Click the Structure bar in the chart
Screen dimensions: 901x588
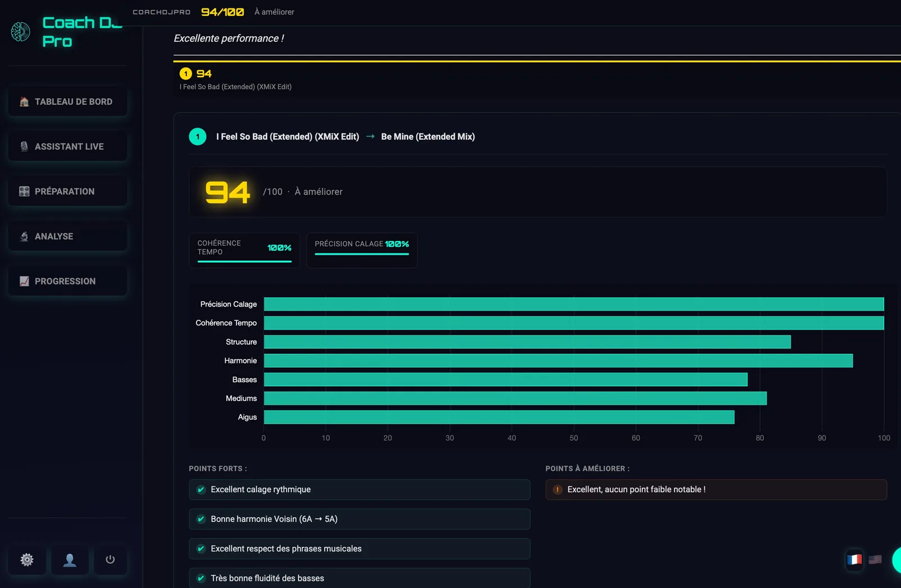pos(527,342)
